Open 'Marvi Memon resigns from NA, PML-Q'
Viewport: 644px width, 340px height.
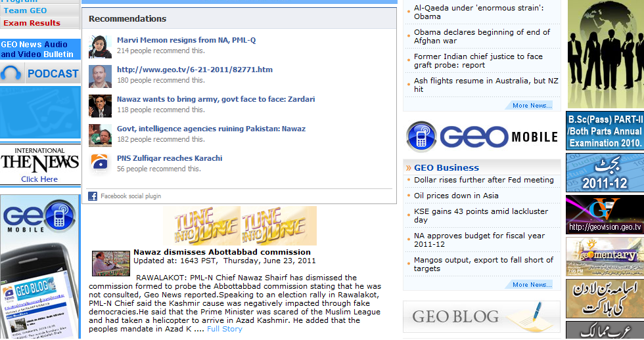point(186,40)
